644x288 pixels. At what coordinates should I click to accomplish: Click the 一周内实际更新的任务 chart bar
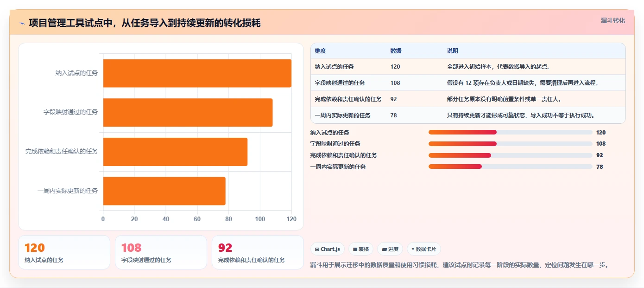[x=164, y=191]
